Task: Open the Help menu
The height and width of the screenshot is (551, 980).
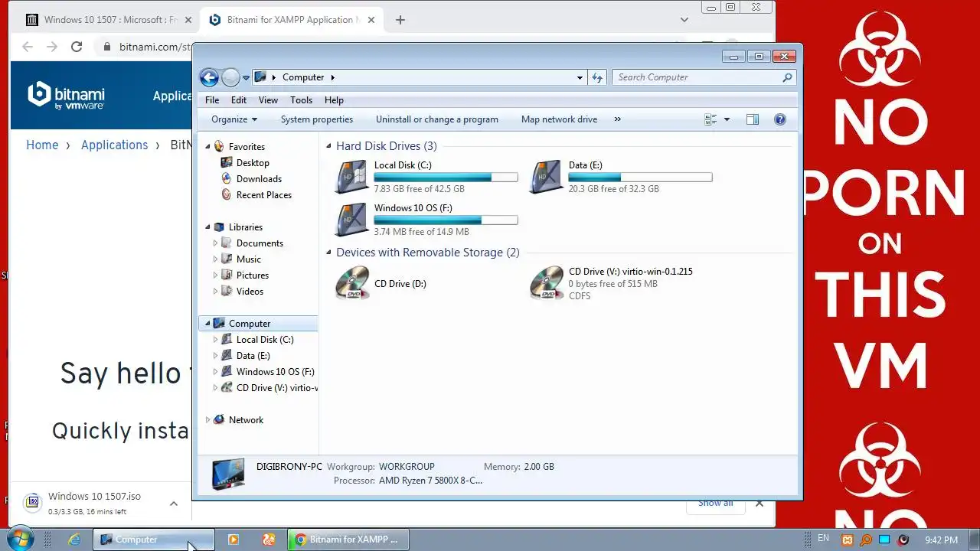Action: [x=334, y=100]
